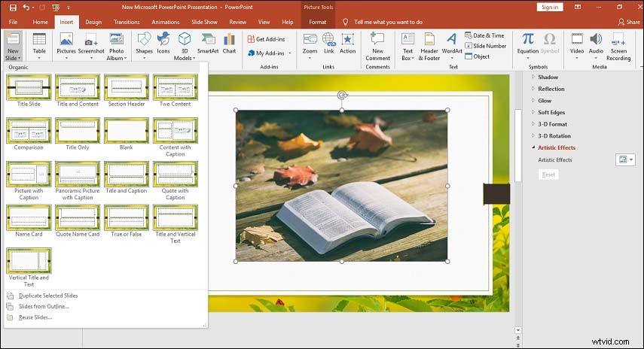Image resolution: width=644 pixels, height=349 pixels.
Task: Click Get Add-ins
Action: click(266, 39)
